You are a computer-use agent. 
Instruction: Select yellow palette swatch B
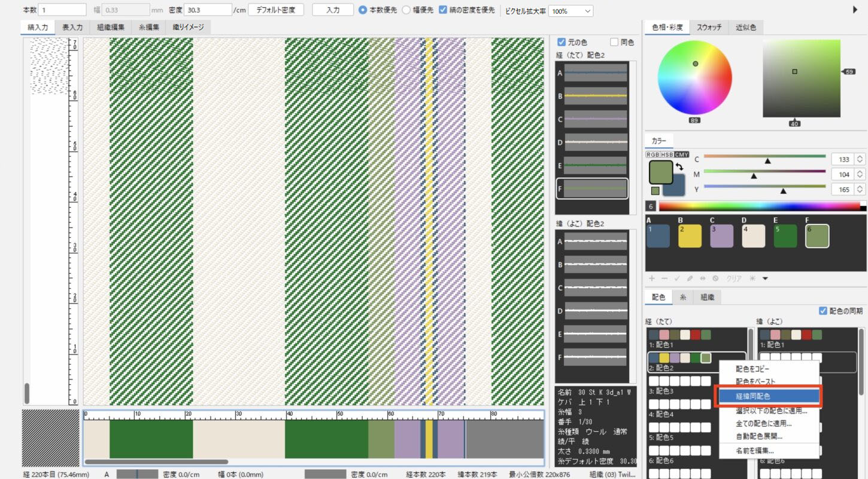(x=690, y=236)
